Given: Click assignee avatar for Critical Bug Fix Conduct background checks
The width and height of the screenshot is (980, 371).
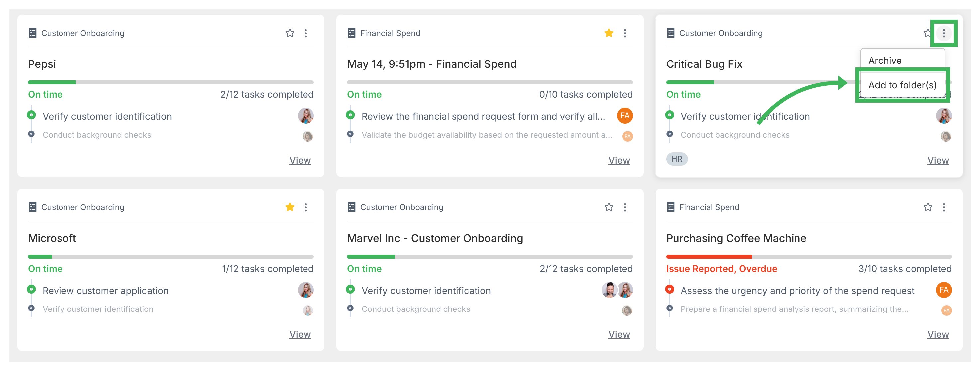Looking at the screenshot, I should tap(946, 136).
